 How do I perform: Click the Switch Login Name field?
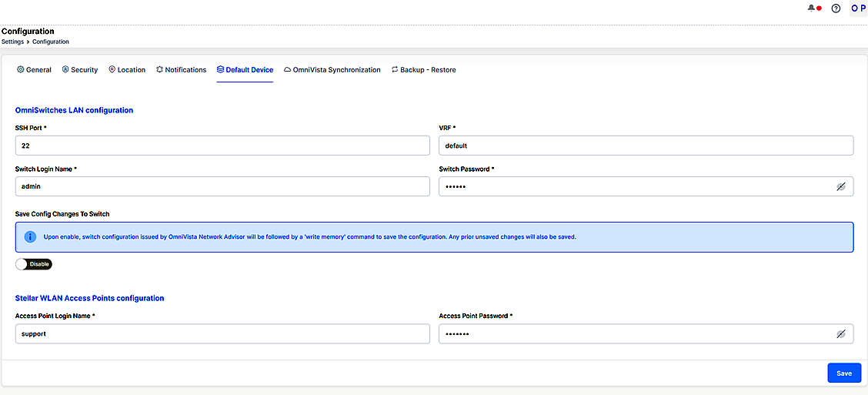point(222,186)
